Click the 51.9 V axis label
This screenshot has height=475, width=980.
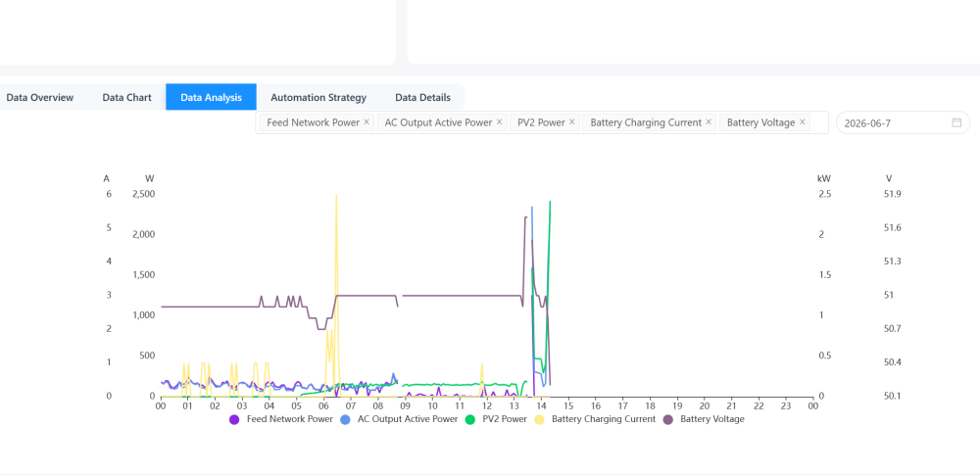[893, 194]
